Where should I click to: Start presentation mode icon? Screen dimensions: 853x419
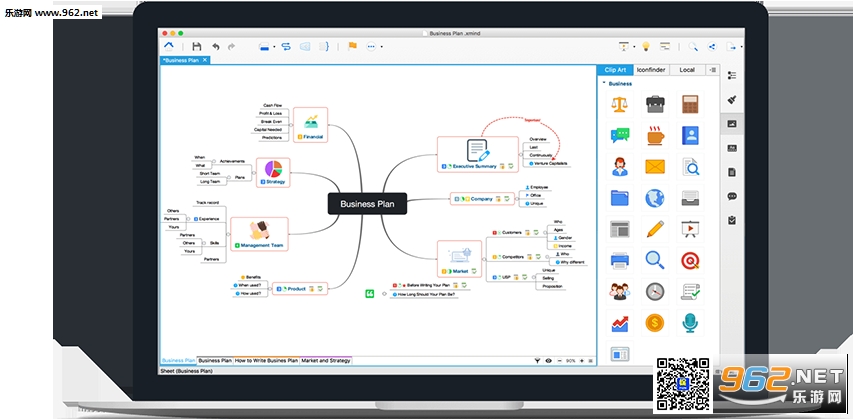pyautogui.click(x=623, y=47)
